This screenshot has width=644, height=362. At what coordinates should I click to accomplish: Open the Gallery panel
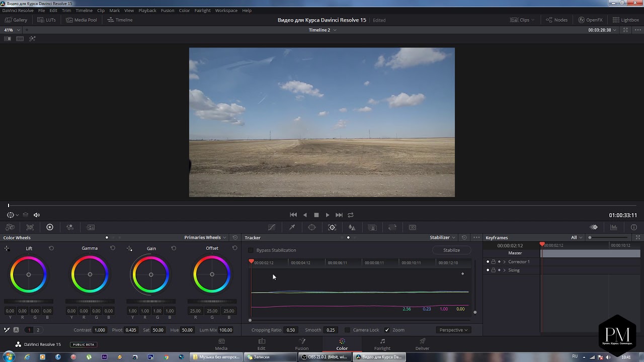coord(16,20)
